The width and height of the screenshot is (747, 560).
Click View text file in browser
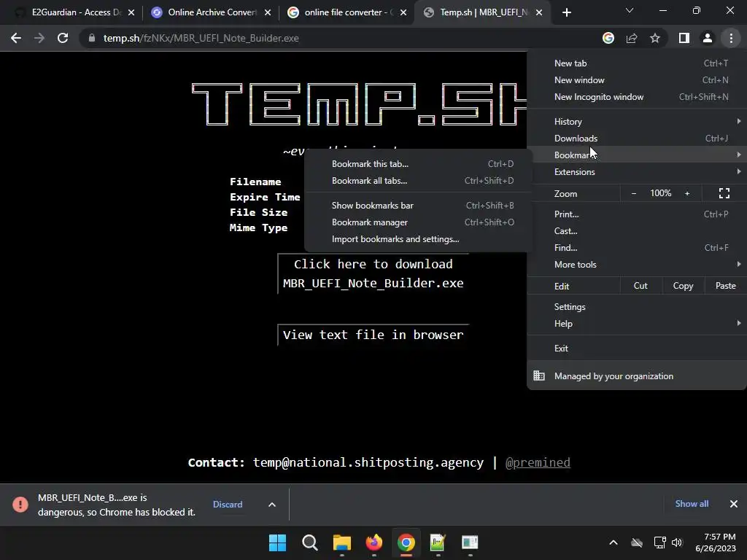pos(373,335)
